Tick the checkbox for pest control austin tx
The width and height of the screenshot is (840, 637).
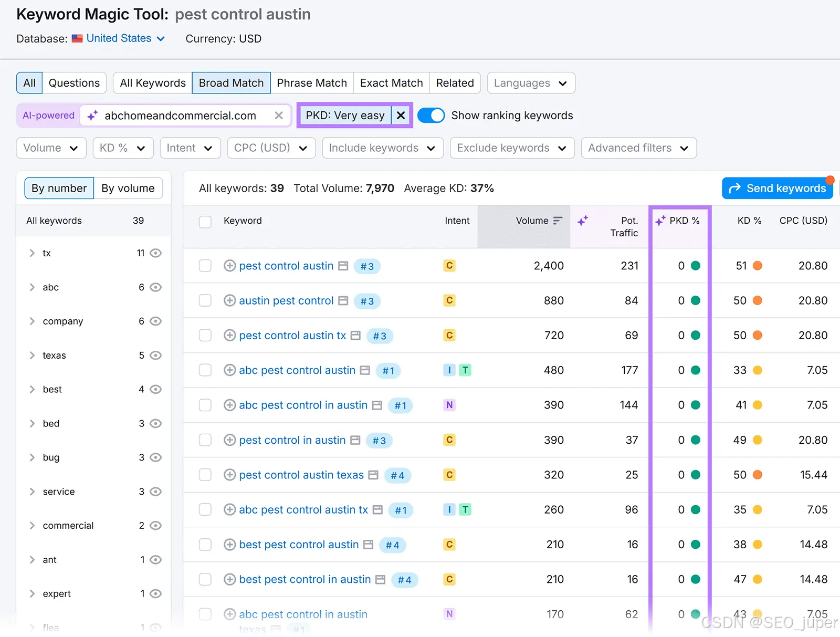[x=205, y=335]
